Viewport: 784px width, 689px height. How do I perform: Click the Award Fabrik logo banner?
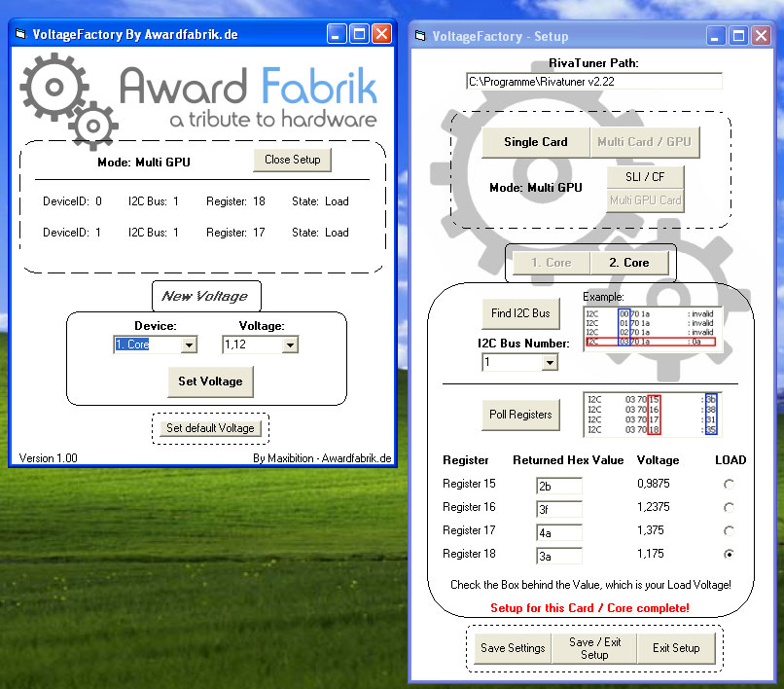pyautogui.click(x=200, y=99)
